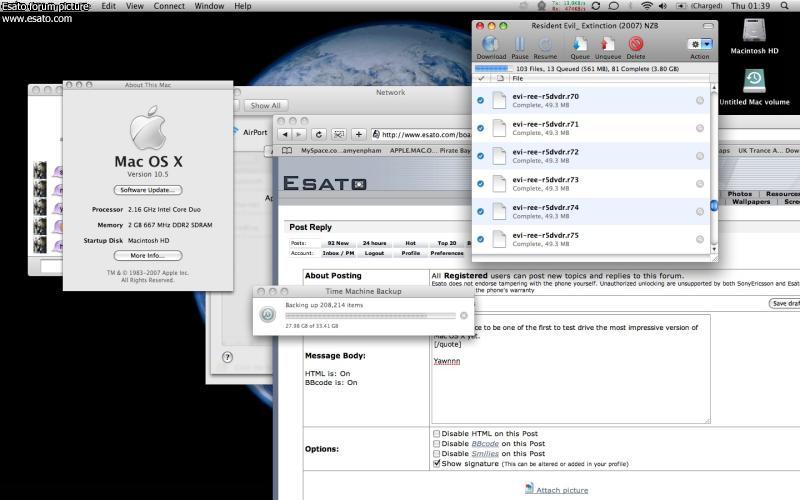Screen dimensions: 800x500
Task: Add a bookmark with the plus button
Action: pyautogui.click(x=359, y=134)
